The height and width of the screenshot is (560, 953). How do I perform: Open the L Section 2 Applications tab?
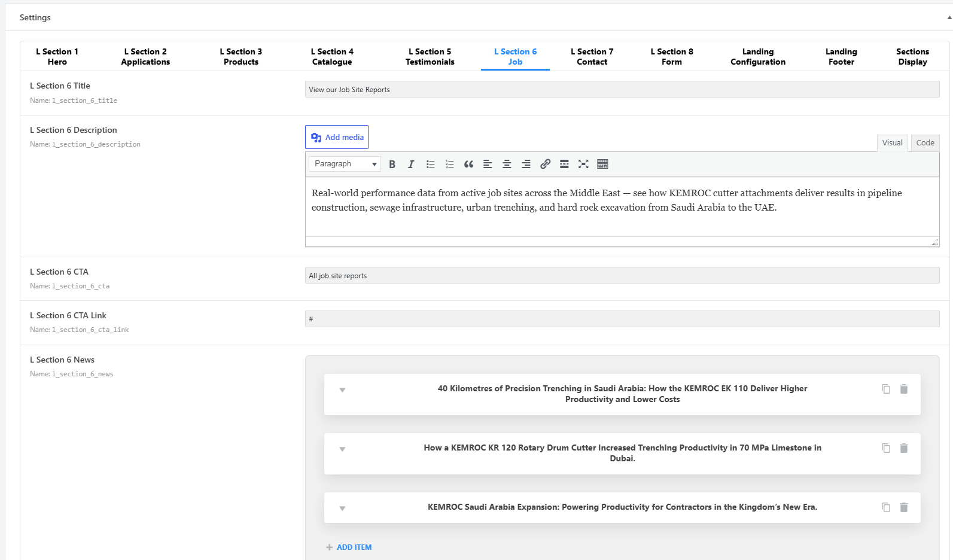[145, 57]
